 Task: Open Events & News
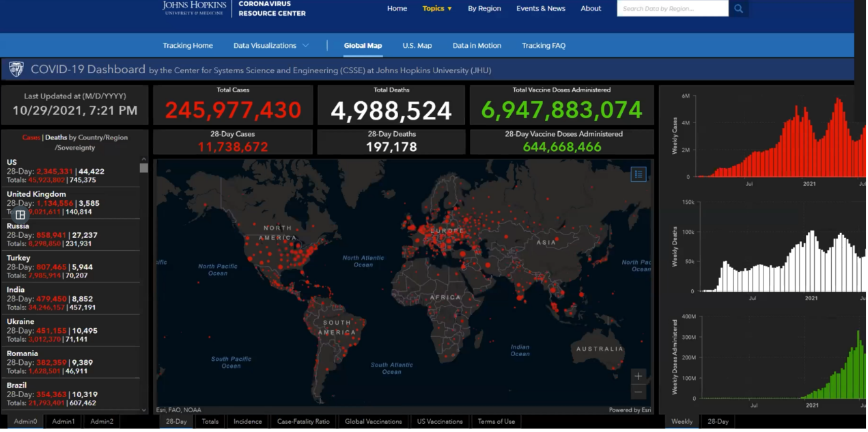541,9
